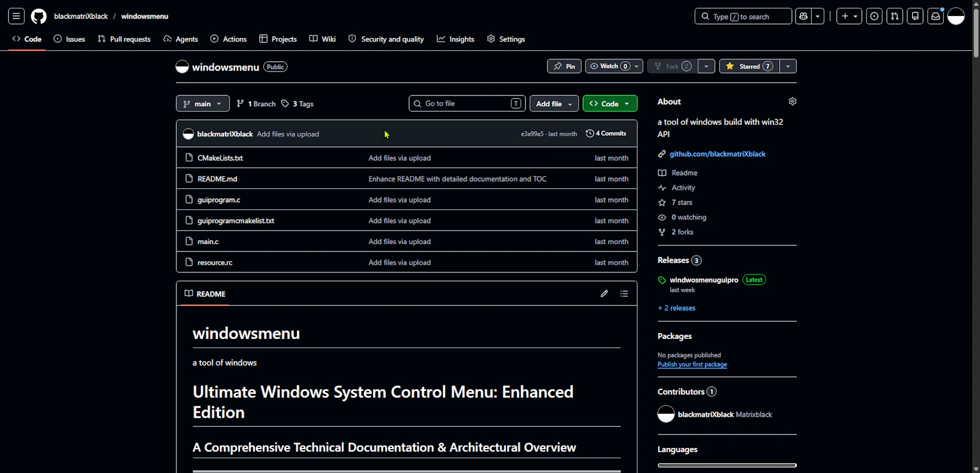Viewport: 980px width, 473px height.
Task: View the 1 Branch link
Action: click(256, 104)
